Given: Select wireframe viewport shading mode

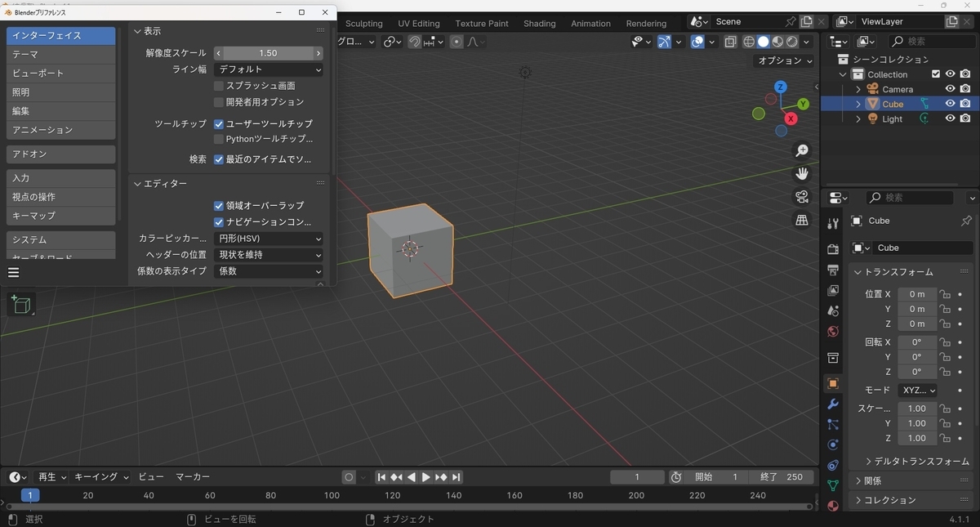Looking at the screenshot, I should [x=749, y=42].
